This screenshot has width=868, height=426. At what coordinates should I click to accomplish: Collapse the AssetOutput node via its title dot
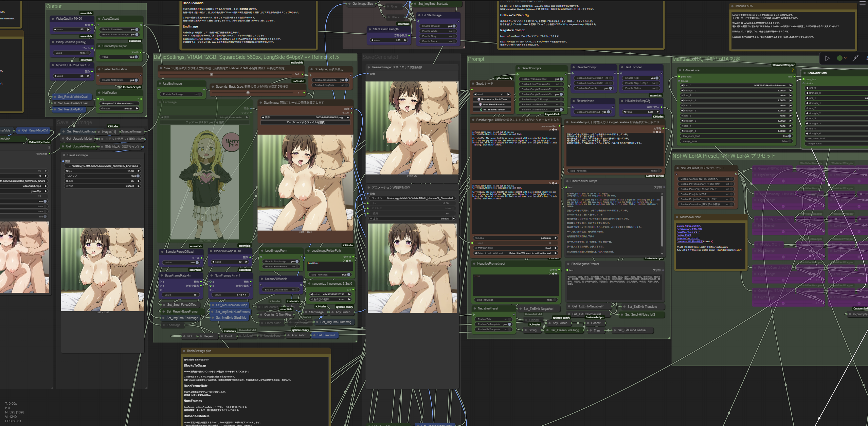[x=99, y=19]
